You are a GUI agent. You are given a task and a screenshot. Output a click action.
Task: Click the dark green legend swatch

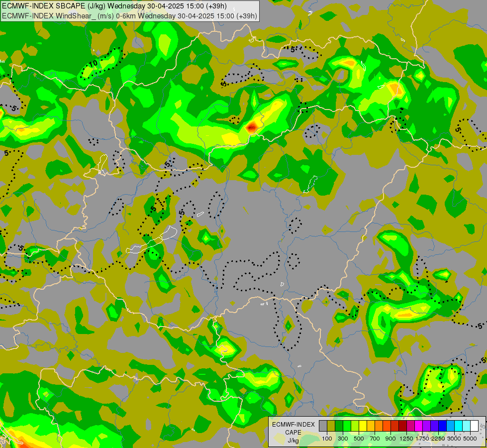339,426
